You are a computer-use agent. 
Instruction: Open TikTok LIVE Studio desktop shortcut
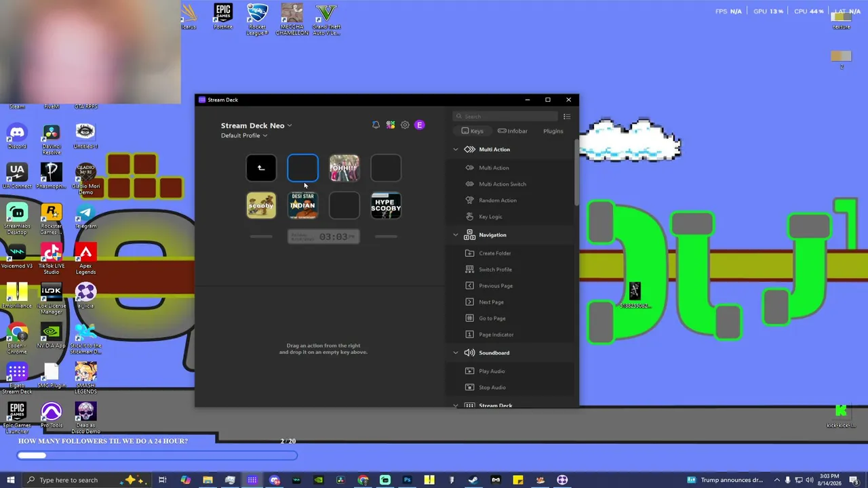[51, 260]
